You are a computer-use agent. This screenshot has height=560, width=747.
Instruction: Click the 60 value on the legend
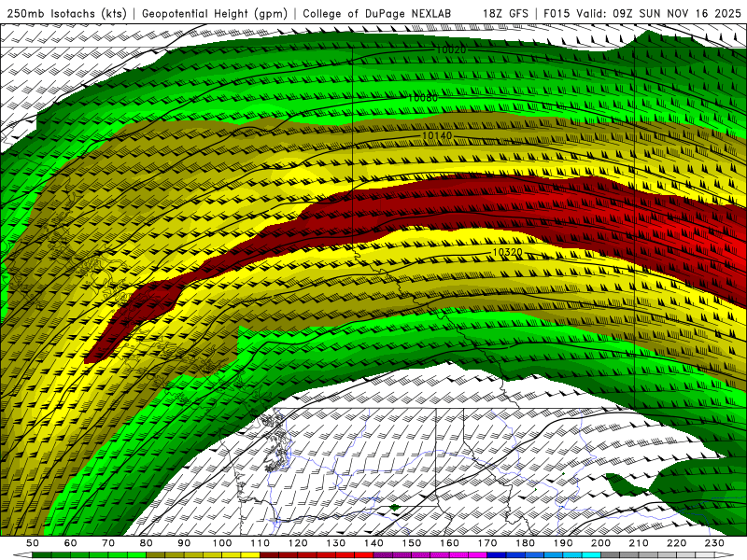(71, 543)
